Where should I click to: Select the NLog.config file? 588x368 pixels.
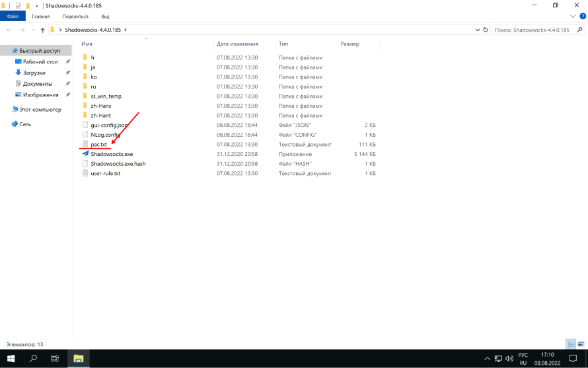pyautogui.click(x=105, y=135)
